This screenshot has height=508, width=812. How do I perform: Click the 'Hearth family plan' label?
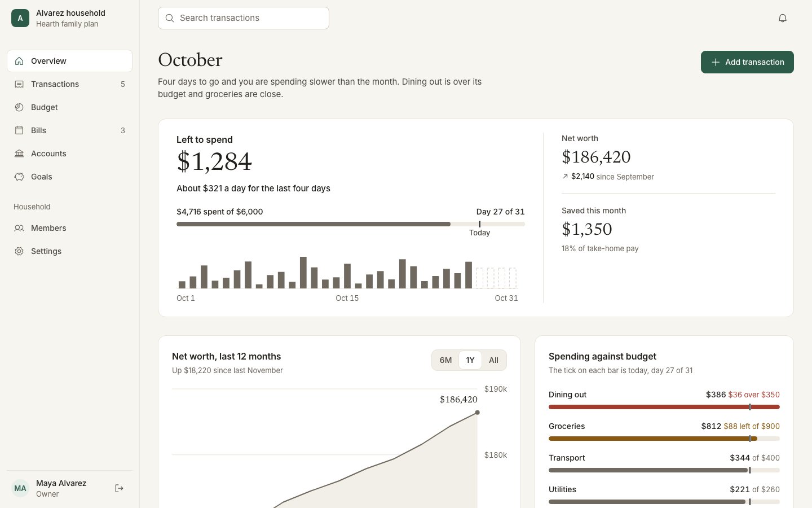coord(67,24)
